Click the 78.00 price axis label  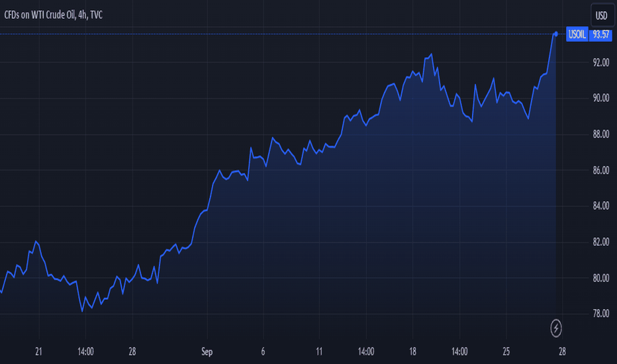pyautogui.click(x=601, y=314)
